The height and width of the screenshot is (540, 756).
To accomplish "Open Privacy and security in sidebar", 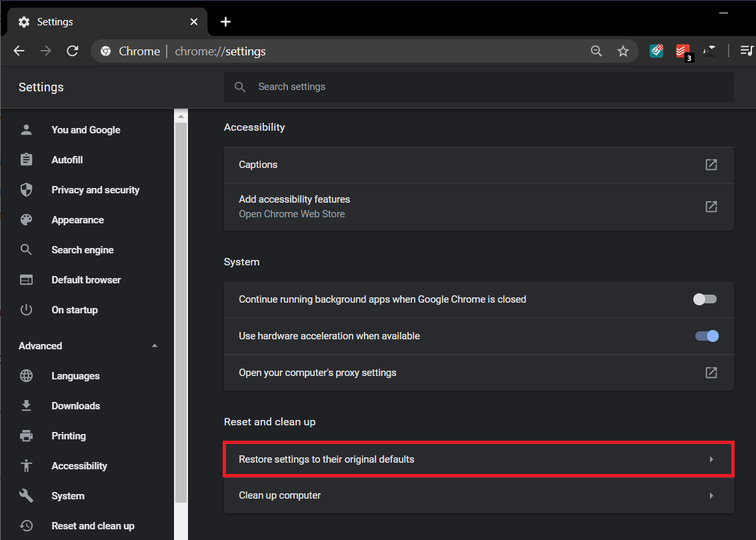I will (x=95, y=190).
